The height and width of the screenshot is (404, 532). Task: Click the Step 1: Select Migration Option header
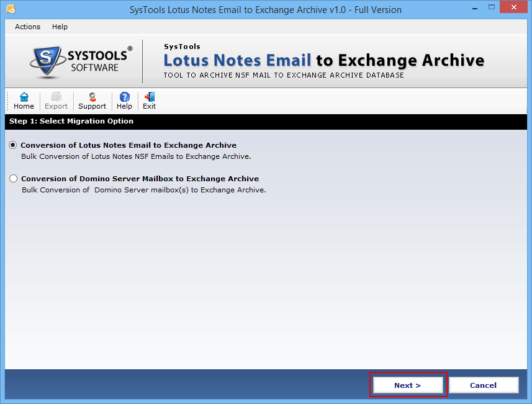(x=71, y=121)
